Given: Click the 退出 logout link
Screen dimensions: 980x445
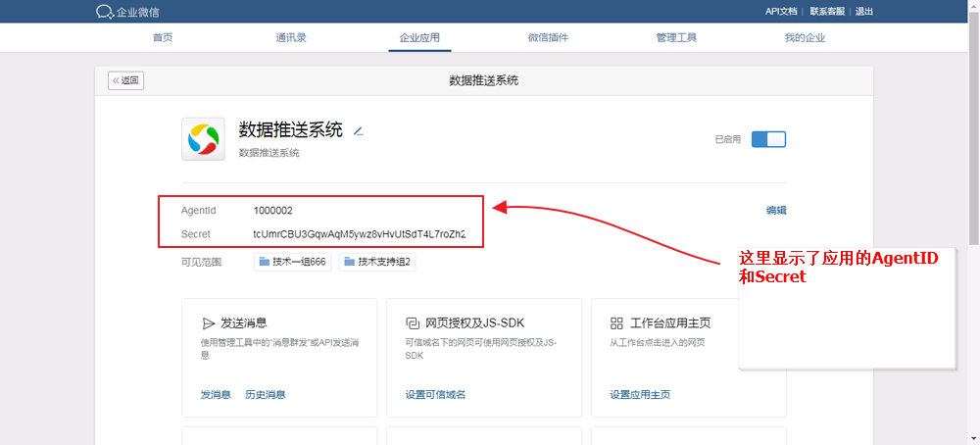Looking at the screenshot, I should (x=863, y=12).
